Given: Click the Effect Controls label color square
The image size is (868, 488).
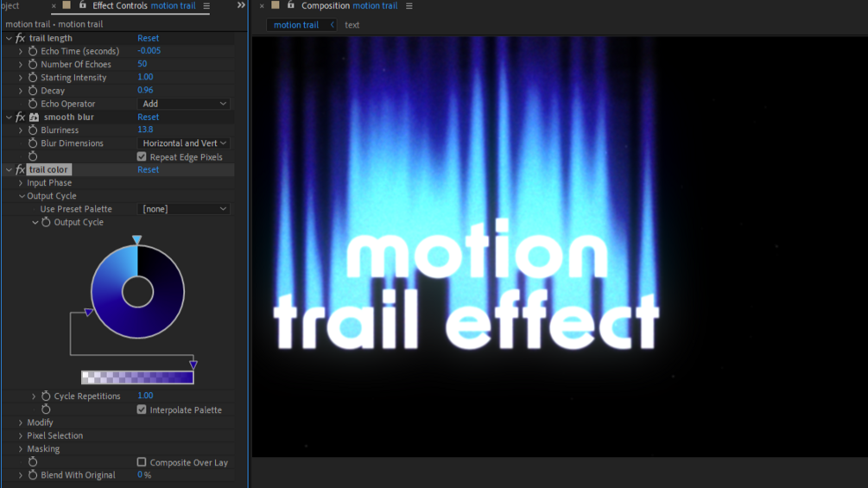Looking at the screenshot, I should pyautogui.click(x=67, y=5).
